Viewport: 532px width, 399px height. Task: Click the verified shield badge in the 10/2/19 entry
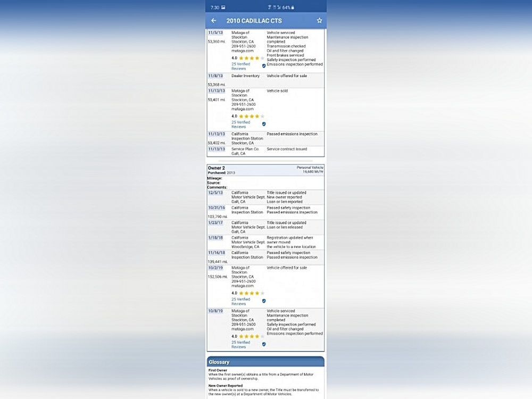click(x=264, y=301)
